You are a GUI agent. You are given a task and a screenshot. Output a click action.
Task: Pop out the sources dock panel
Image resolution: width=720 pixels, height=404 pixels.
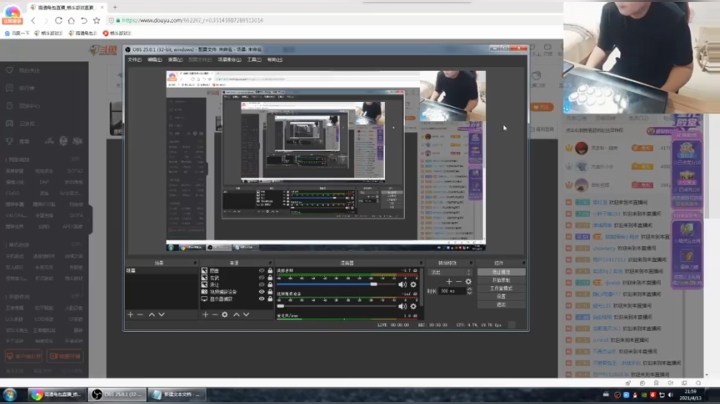[x=270, y=263]
